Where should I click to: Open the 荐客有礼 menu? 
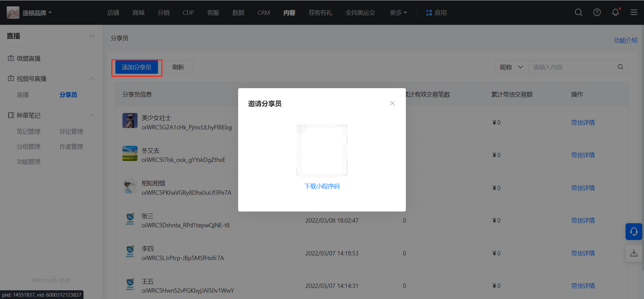pos(320,13)
